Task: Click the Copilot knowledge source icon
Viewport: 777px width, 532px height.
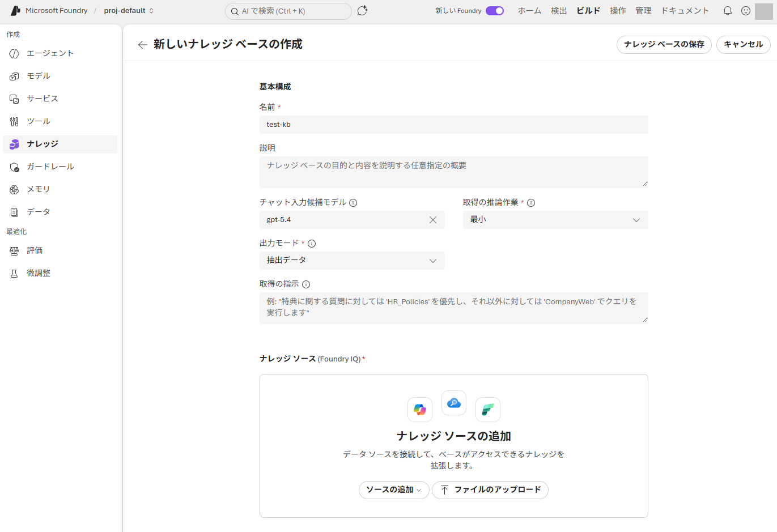Action: pyautogui.click(x=420, y=410)
